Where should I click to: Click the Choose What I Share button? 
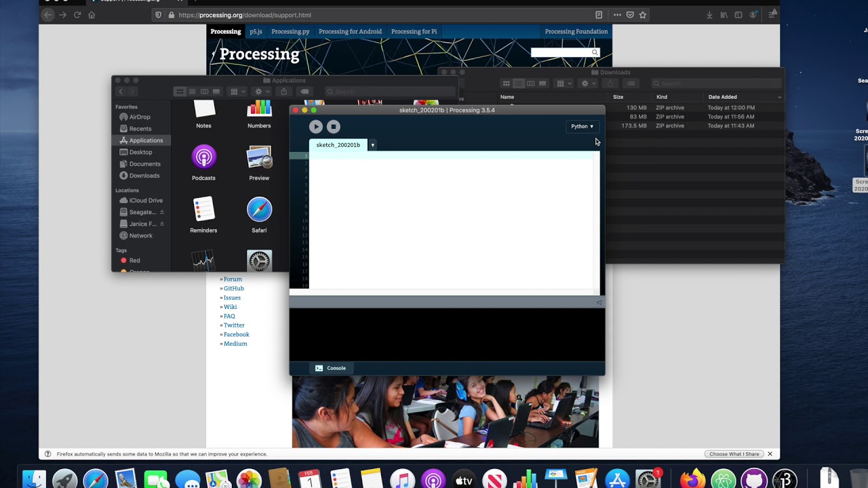(734, 454)
